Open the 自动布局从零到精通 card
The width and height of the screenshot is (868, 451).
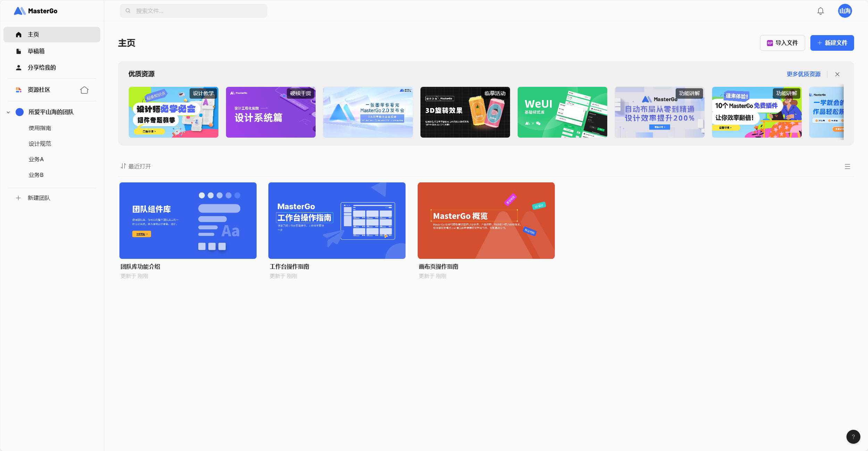(x=660, y=112)
